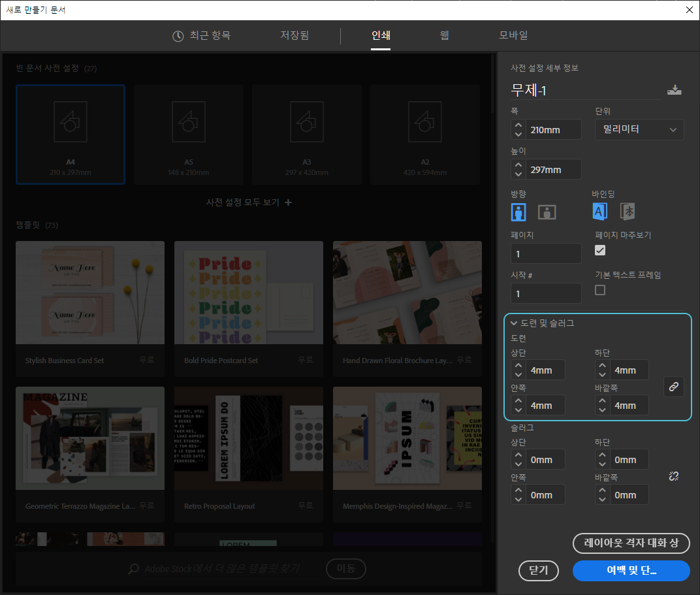Switch to the 모바일 tab

[513, 35]
